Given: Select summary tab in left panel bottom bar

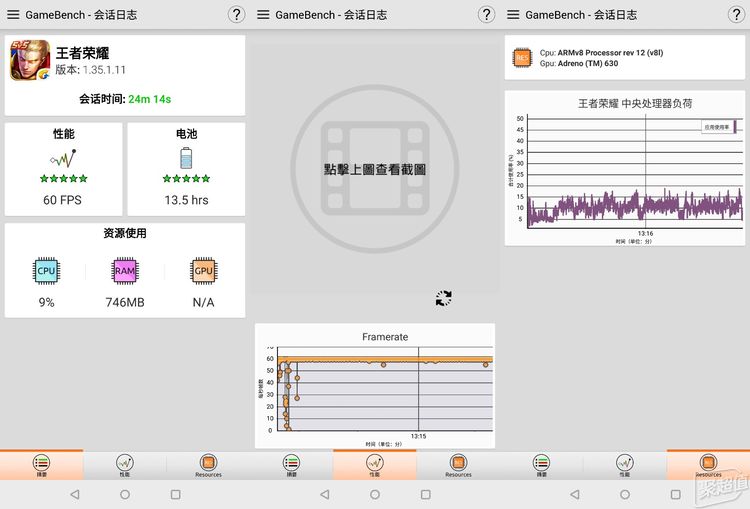Looking at the screenshot, I should (x=42, y=465).
